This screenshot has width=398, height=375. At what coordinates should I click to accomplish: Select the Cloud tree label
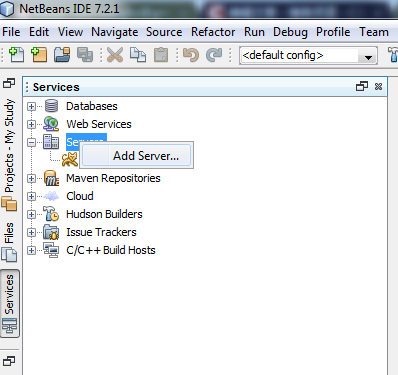pos(80,196)
